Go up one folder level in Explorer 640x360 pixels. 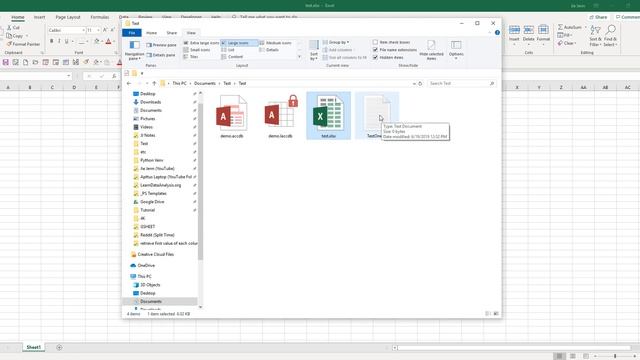coord(154,83)
